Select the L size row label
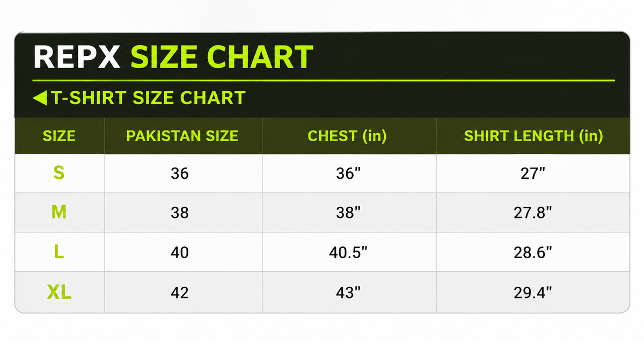This screenshot has height=342, width=644. point(59,252)
